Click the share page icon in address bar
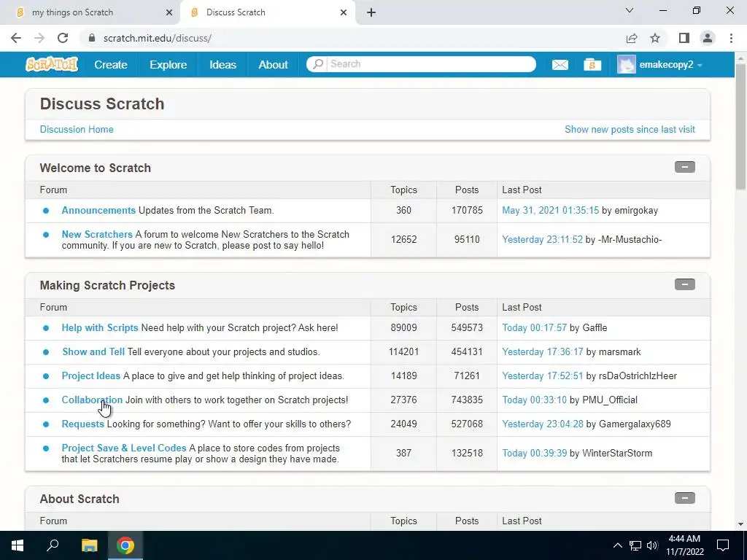 point(632,38)
